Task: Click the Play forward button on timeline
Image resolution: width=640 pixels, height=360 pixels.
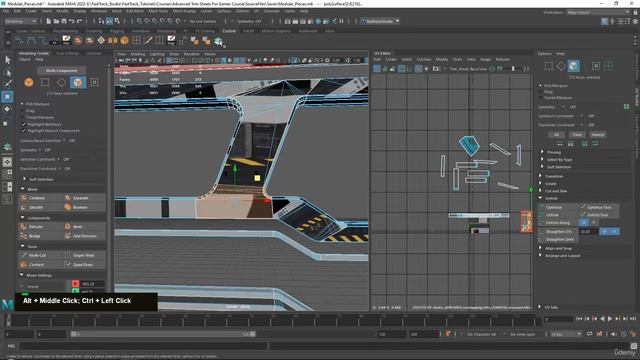Action: pos(610,319)
